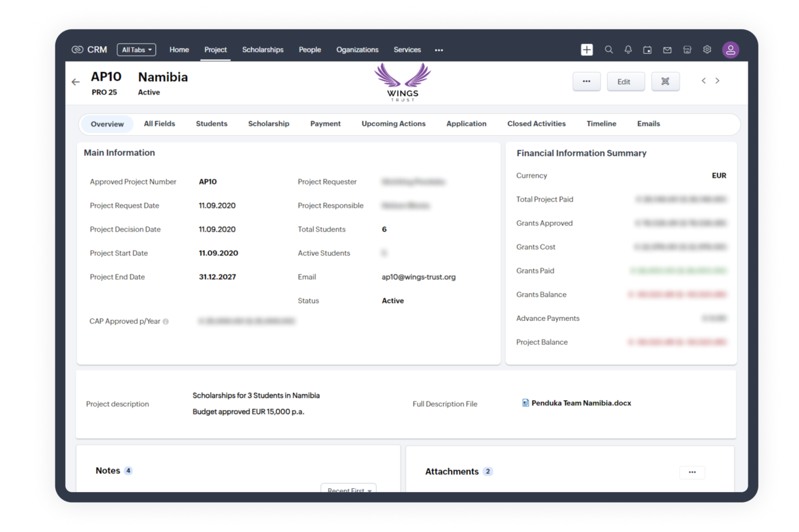Open the Attachments three-dot options menu
The image size is (799, 532).
point(692,472)
